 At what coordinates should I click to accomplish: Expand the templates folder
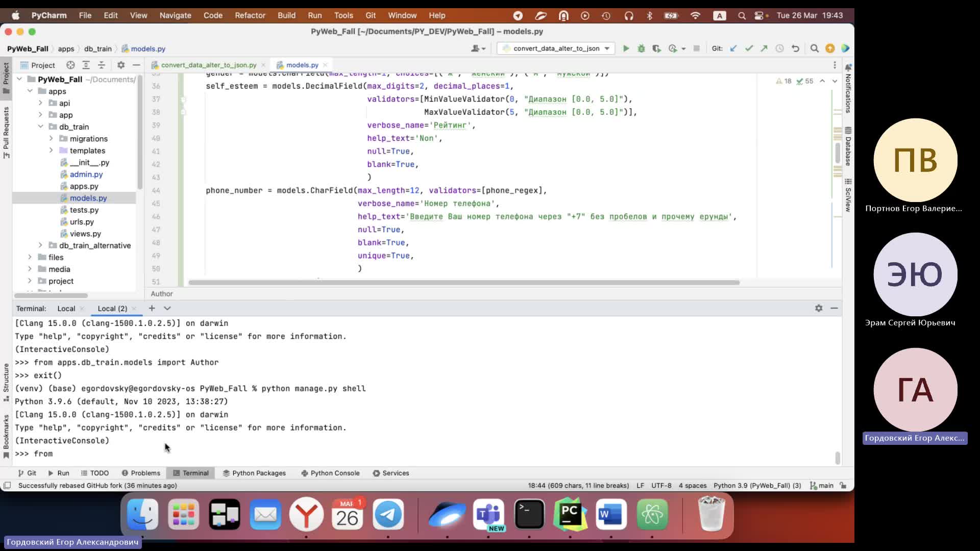point(51,151)
